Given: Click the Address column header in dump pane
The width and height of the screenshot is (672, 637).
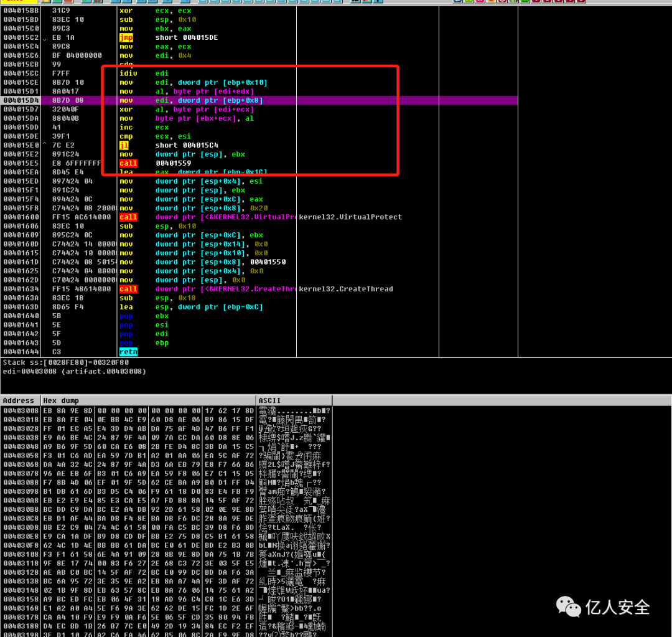Looking at the screenshot, I should tap(20, 401).
